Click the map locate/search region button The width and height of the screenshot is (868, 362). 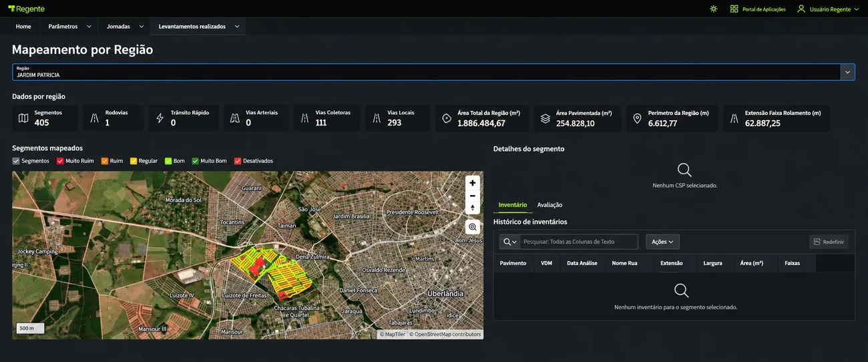(473, 227)
